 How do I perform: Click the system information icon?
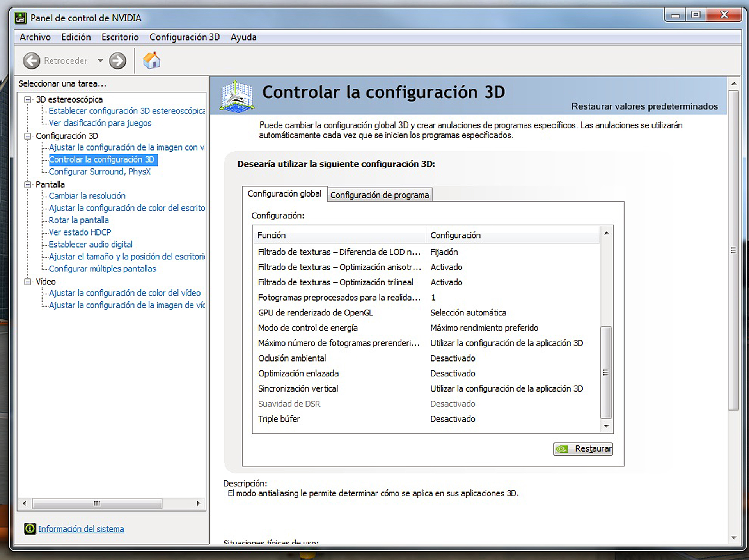30,528
